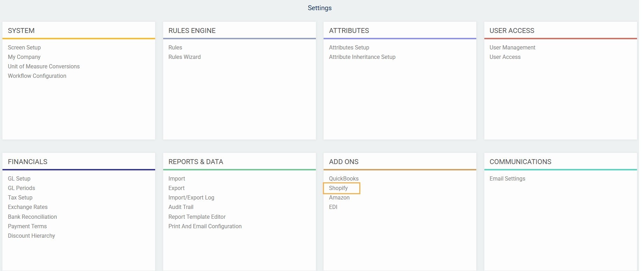Open Attribute Inheritance Setup

[x=362, y=57]
